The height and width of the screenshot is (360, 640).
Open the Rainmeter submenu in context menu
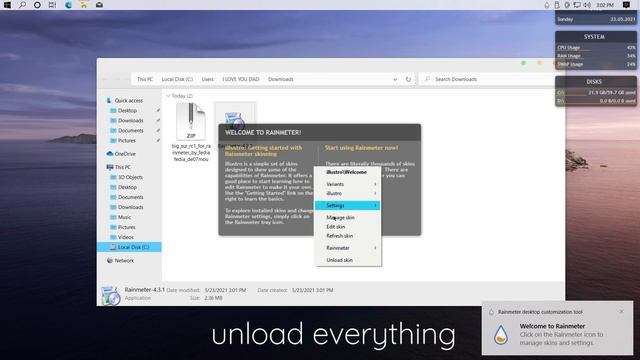(348, 248)
